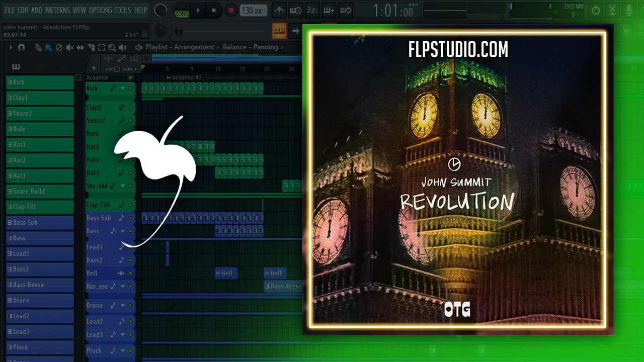644x362 pixels.
Task: Select the Bass Sub pattern in picker
Action: coord(40,223)
